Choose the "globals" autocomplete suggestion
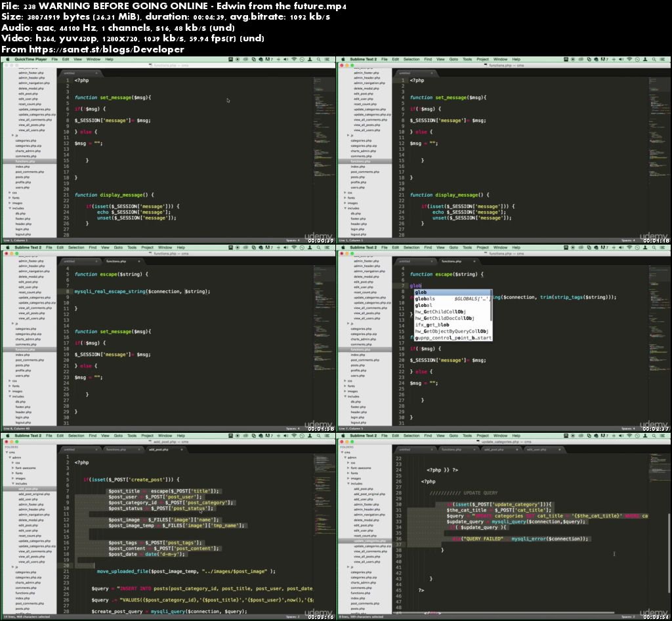This screenshot has height=621, width=672. [452, 299]
